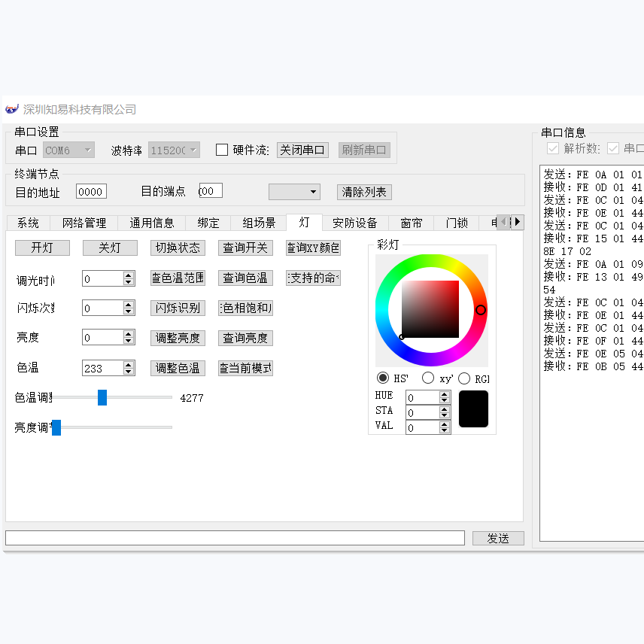Viewport: 644px width, 644px height.
Task: Click the 查当前模式 button
Action: click(245, 368)
